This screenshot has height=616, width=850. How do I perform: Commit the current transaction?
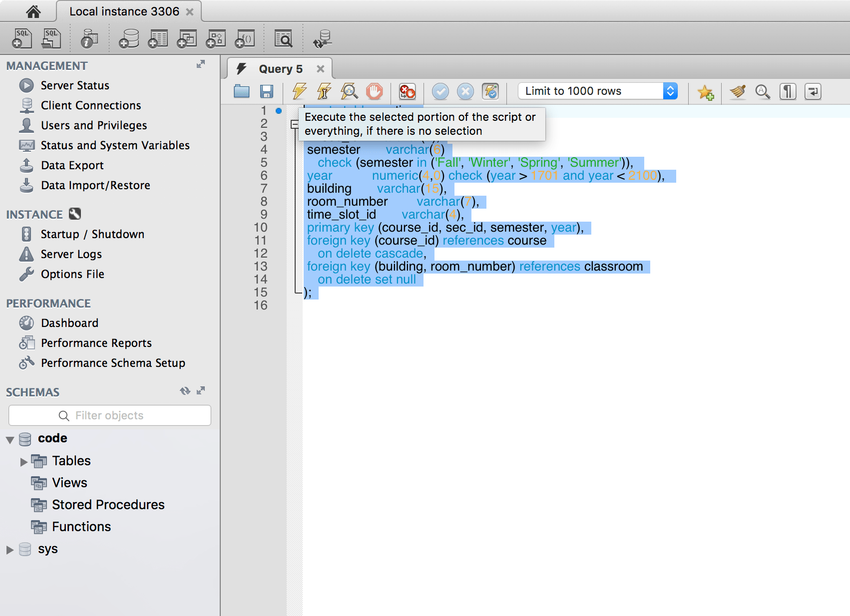(x=440, y=92)
